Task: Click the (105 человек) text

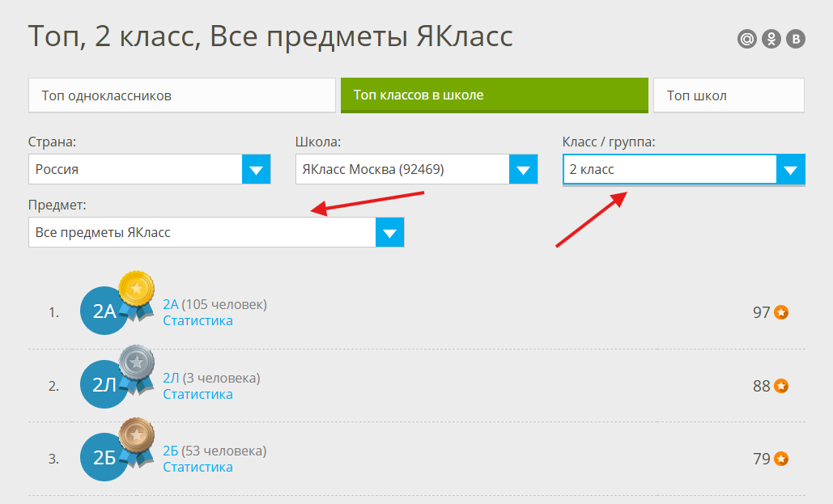Action: click(224, 304)
